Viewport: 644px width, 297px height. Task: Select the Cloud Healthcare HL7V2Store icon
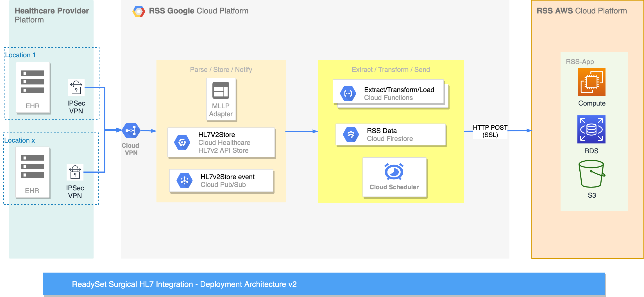pos(182,143)
